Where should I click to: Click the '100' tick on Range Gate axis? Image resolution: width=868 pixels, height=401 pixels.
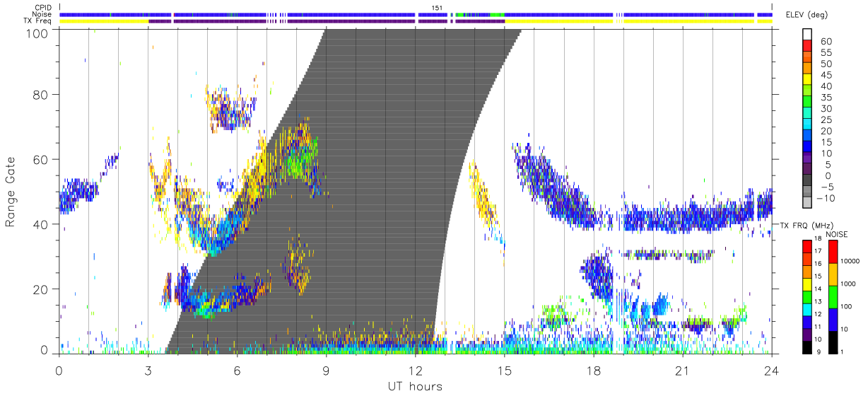[x=37, y=33]
